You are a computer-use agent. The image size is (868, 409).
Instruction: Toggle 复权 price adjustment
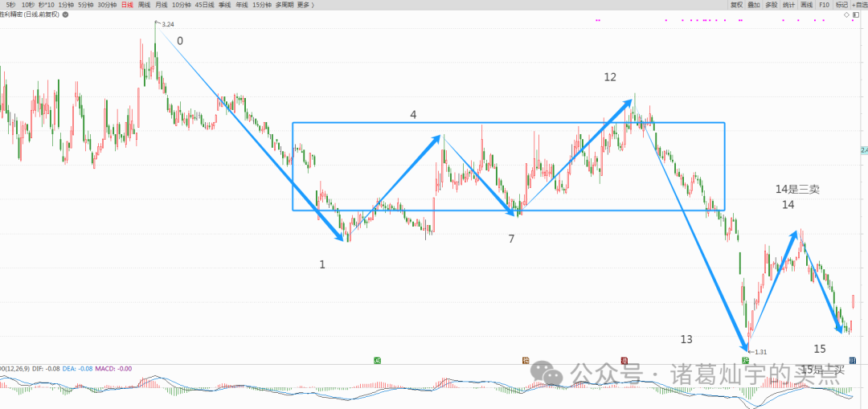click(x=736, y=5)
